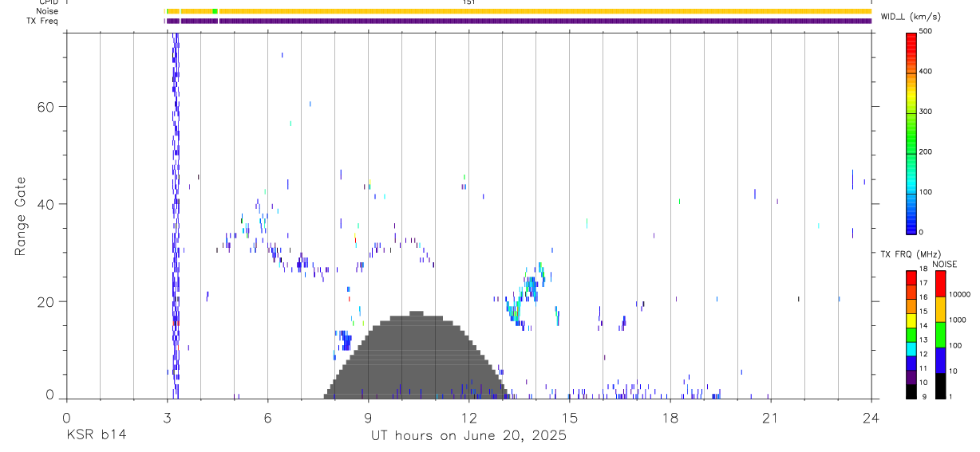Click the cyan 12–13 MHz TX FRQ swatch
980x452 pixels.
pyautogui.click(x=911, y=348)
